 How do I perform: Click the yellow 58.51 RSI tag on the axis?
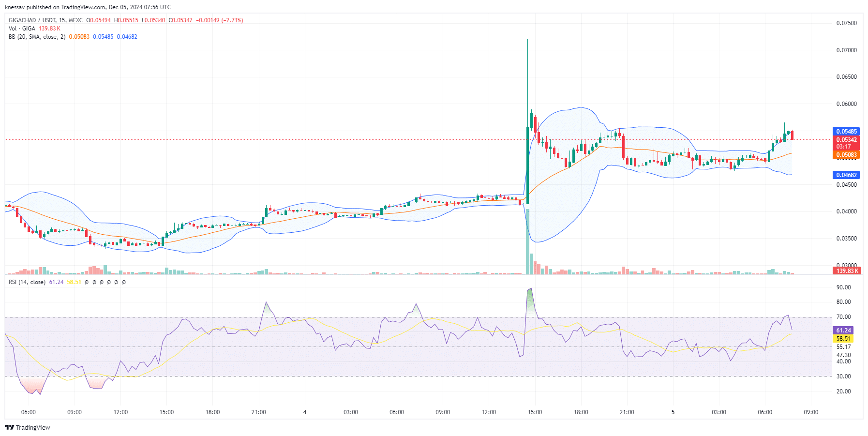(843, 339)
